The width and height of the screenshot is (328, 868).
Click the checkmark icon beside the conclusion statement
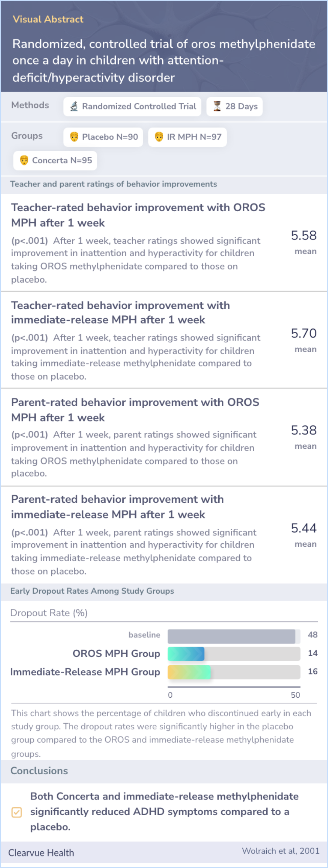pyautogui.click(x=16, y=813)
